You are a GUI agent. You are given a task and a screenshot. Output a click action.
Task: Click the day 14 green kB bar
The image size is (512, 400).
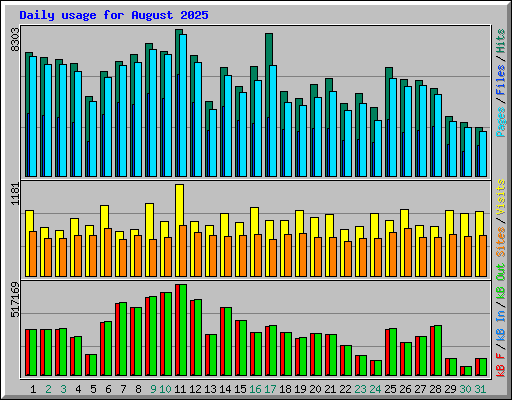(228, 342)
